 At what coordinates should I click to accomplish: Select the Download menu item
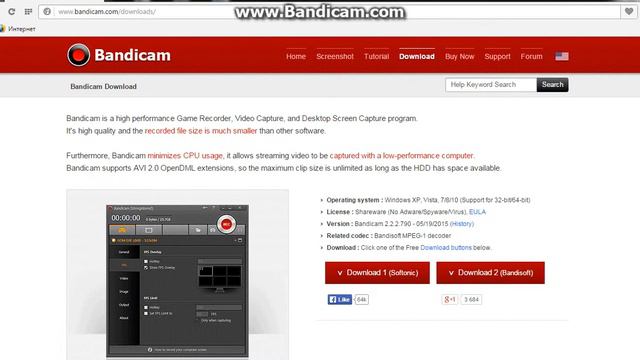pos(417,56)
